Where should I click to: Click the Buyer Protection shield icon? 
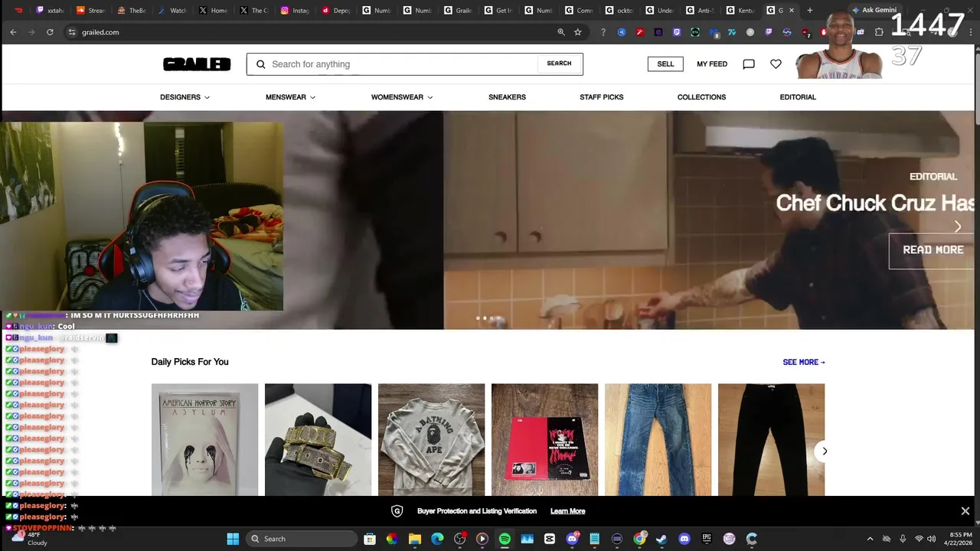coord(397,511)
